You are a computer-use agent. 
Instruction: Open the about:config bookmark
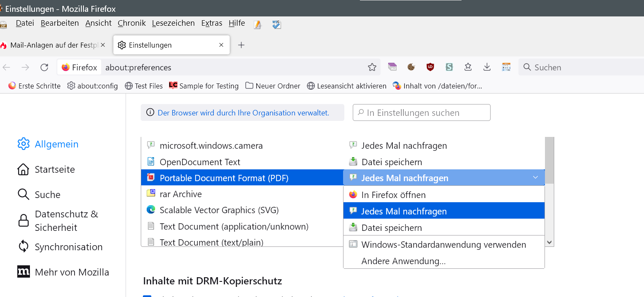tap(93, 86)
